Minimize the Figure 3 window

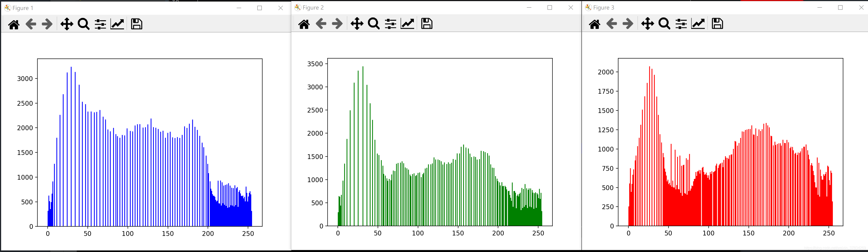(820, 7)
